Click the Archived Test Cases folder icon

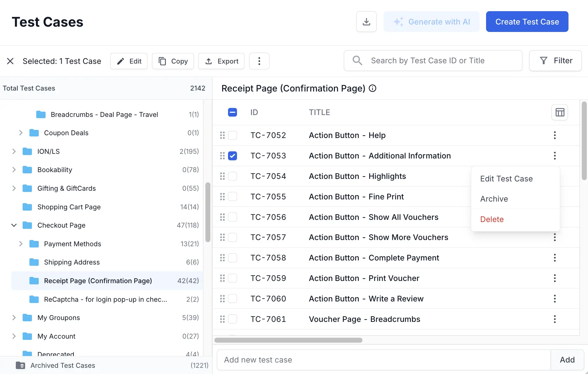tap(20, 365)
